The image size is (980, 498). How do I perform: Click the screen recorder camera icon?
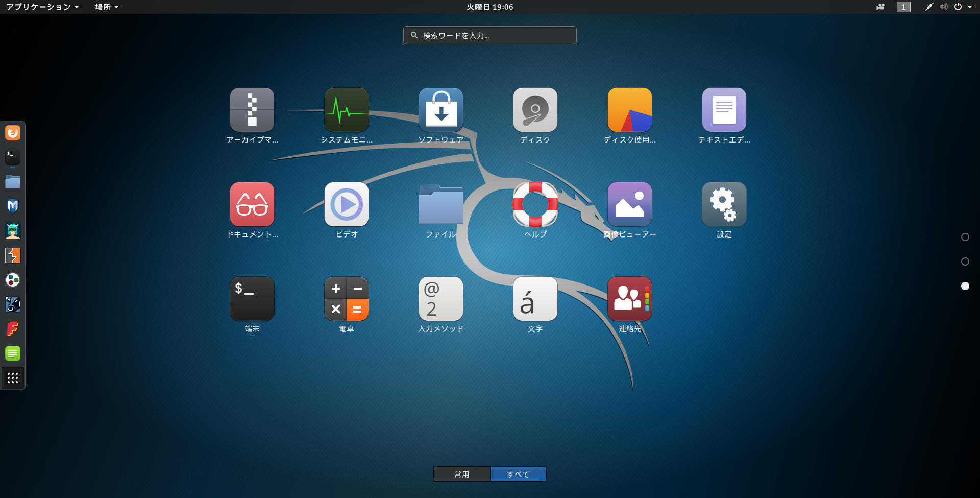tap(880, 7)
